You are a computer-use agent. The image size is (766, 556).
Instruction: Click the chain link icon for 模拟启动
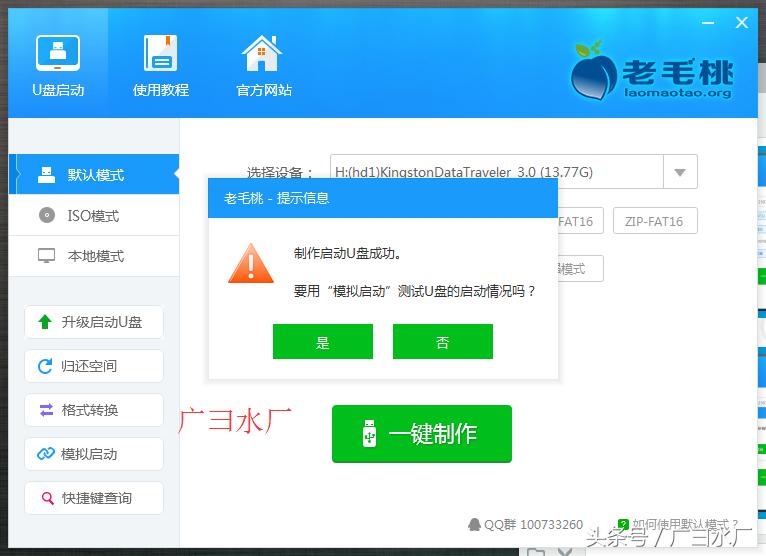[46, 454]
